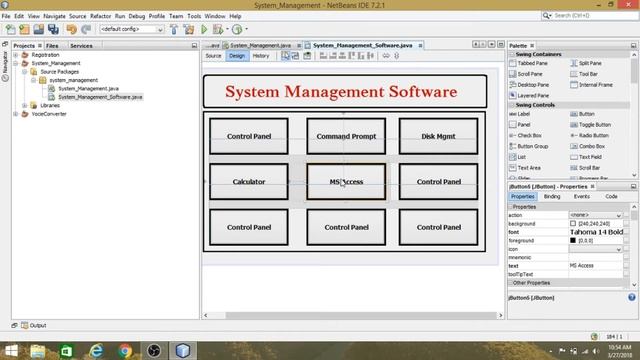This screenshot has height=360, width=640.
Task: Open the action property dropdown
Action: [619, 215]
